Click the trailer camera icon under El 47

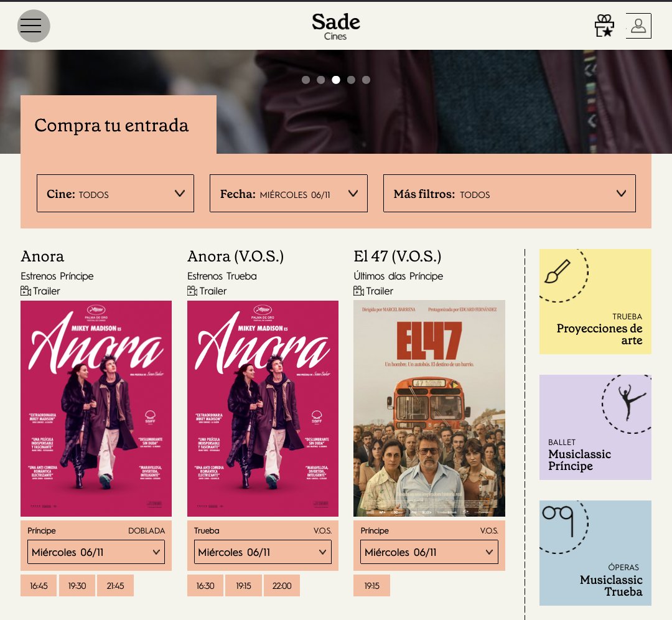357,291
